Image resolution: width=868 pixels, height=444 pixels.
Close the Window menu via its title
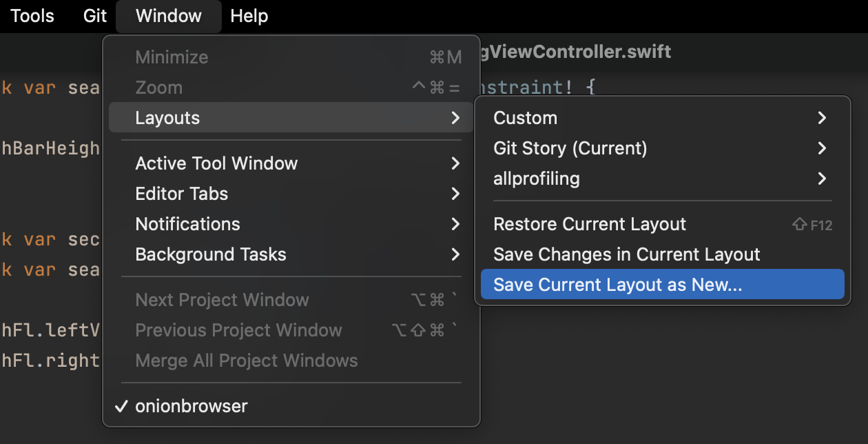pyautogui.click(x=169, y=16)
